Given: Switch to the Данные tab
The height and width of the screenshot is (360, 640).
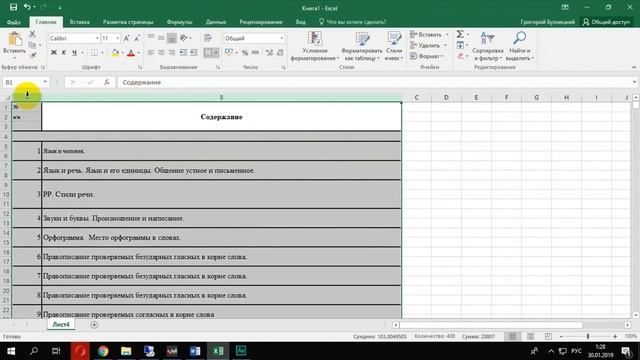Looking at the screenshot, I should pyautogui.click(x=216, y=22).
